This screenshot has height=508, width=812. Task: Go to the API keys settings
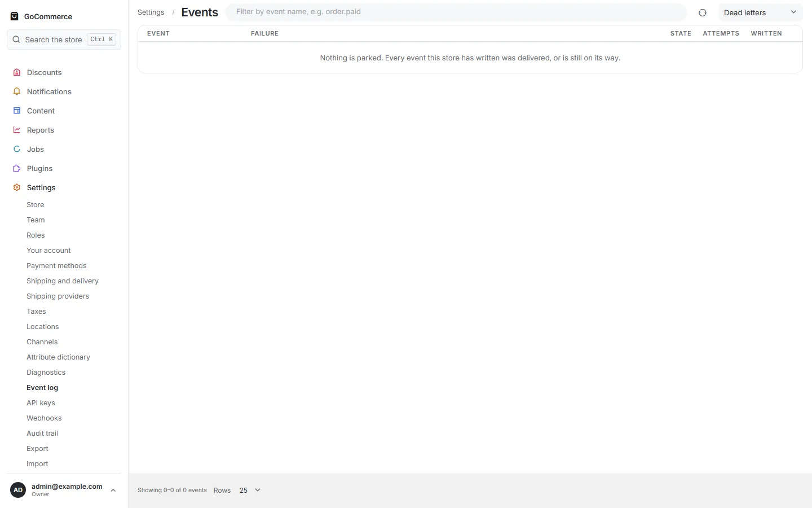tap(41, 403)
